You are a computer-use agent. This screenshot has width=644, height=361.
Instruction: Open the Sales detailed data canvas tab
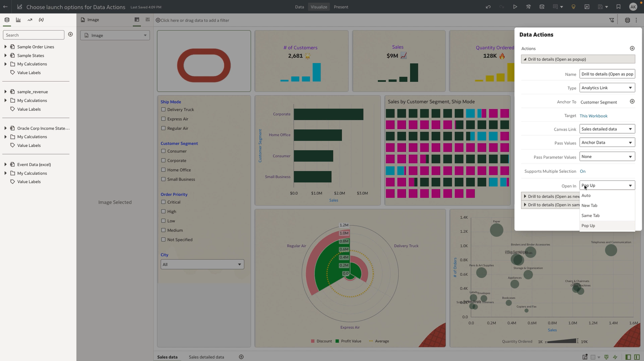pos(207,357)
